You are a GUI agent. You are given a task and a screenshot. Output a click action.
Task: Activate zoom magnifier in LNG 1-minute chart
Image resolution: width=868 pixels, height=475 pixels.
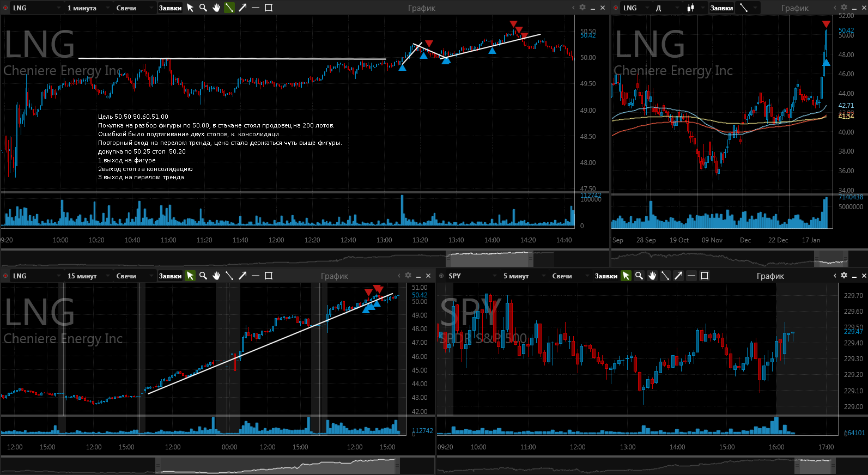click(x=203, y=8)
